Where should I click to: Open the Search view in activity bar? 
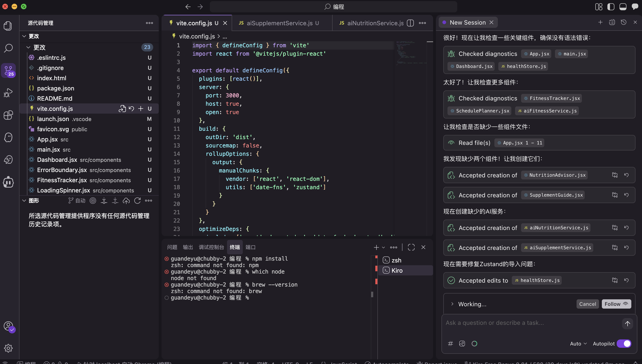[8, 48]
